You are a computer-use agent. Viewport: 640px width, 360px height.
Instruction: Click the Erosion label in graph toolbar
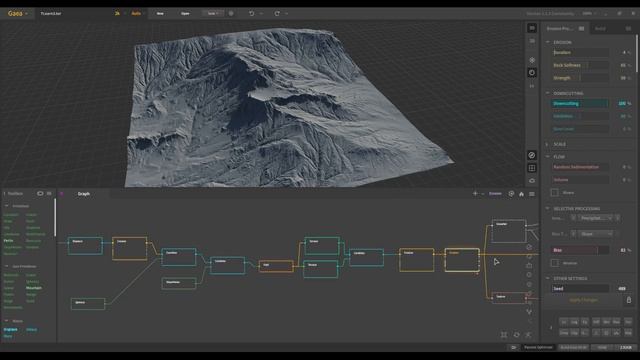[495, 194]
